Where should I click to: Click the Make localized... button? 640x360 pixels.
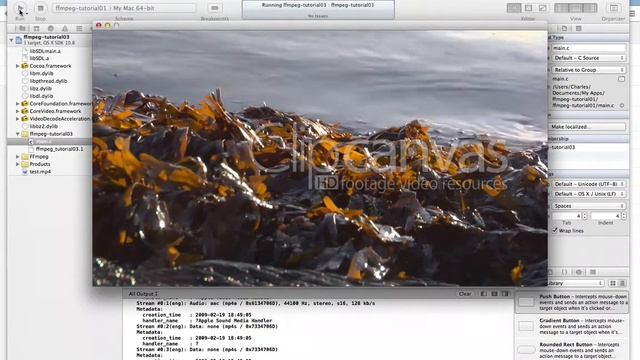pyautogui.click(x=587, y=127)
